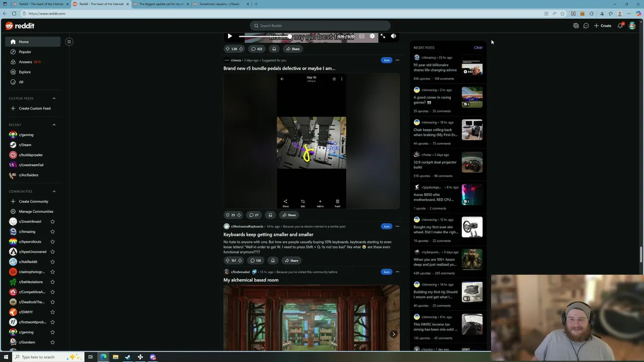The width and height of the screenshot is (644, 362).
Task: Enter fullscreen on the video player
Action: 383,36
